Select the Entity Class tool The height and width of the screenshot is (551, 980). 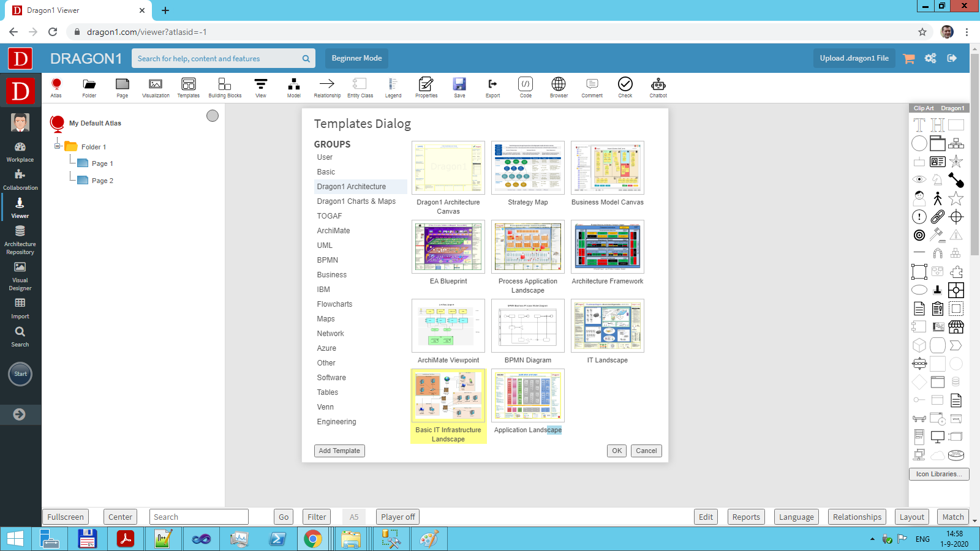[x=360, y=88]
